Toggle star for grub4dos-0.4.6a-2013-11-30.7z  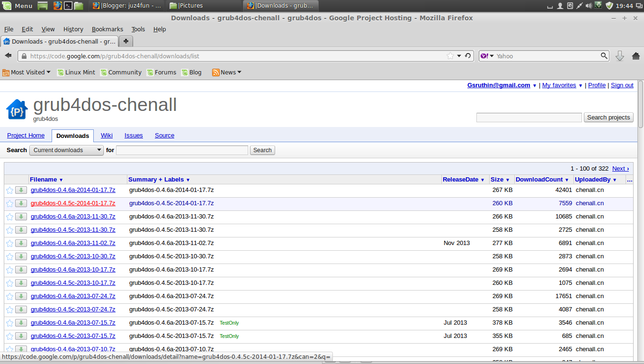tap(9, 217)
